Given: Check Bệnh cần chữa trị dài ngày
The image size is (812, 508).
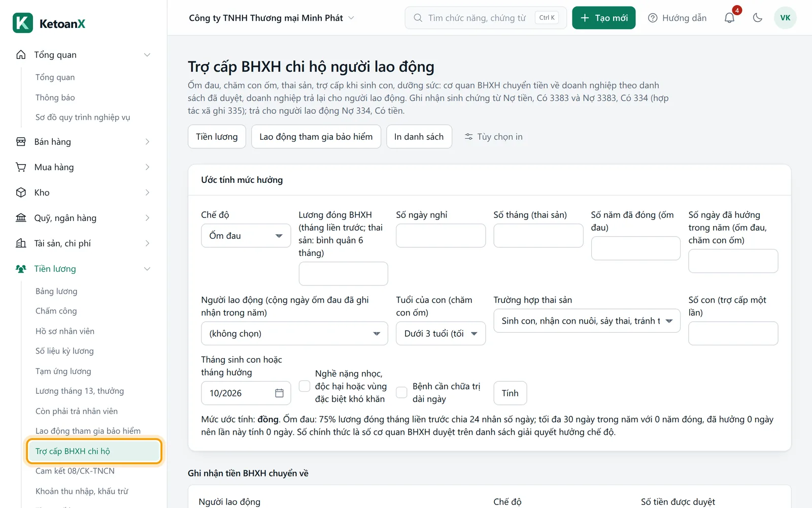Looking at the screenshot, I should point(401,393).
